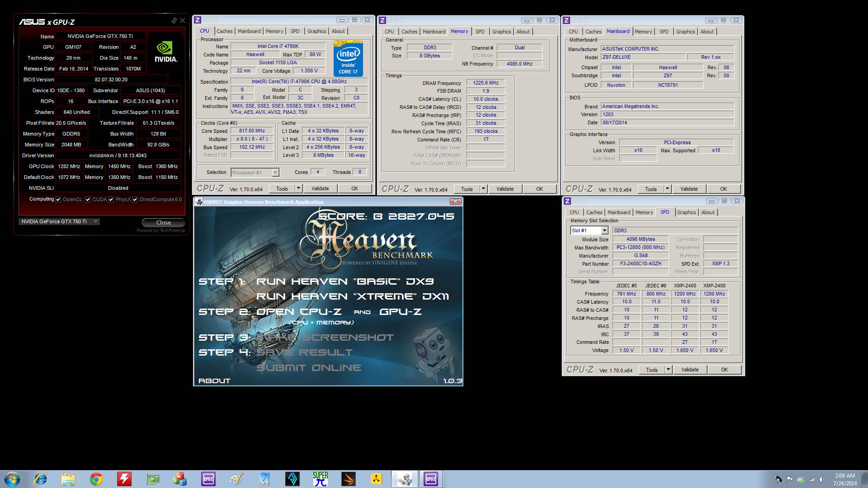The width and height of the screenshot is (868, 488).
Task: Click Close button in GPU-Z
Action: coord(163,222)
